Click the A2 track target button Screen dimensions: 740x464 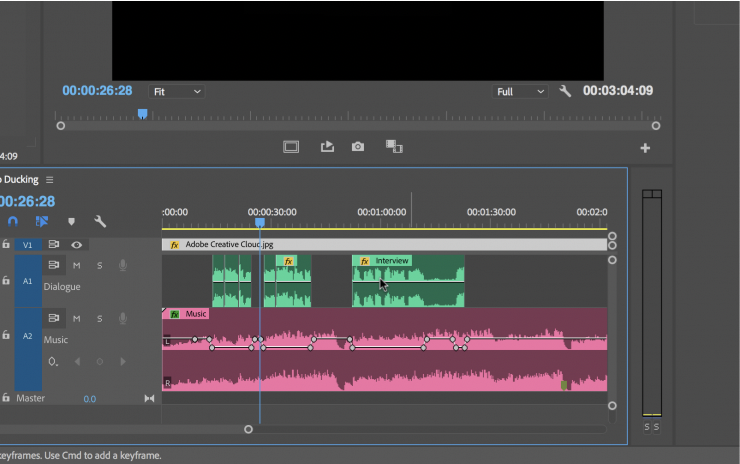pyautogui.click(x=28, y=336)
